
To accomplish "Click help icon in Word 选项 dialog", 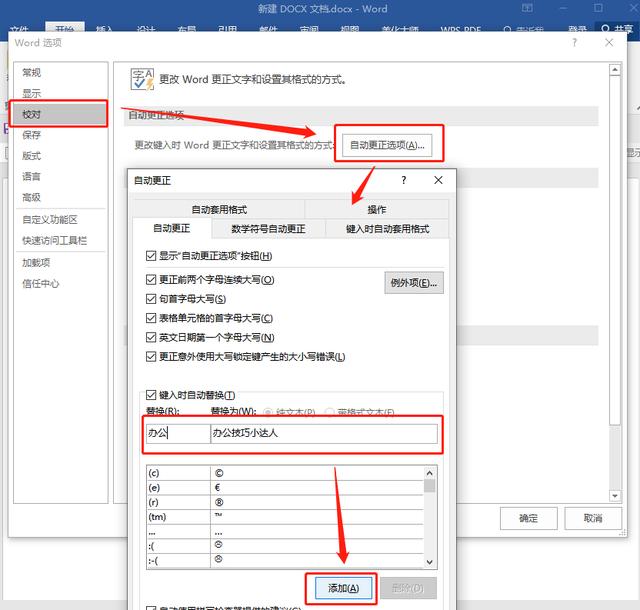I will 574,42.
